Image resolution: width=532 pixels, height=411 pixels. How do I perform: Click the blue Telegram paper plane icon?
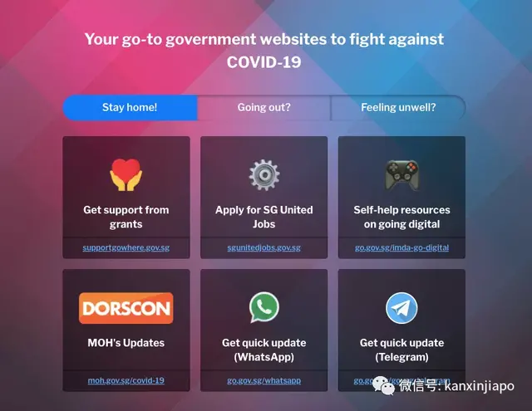click(401, 308)
